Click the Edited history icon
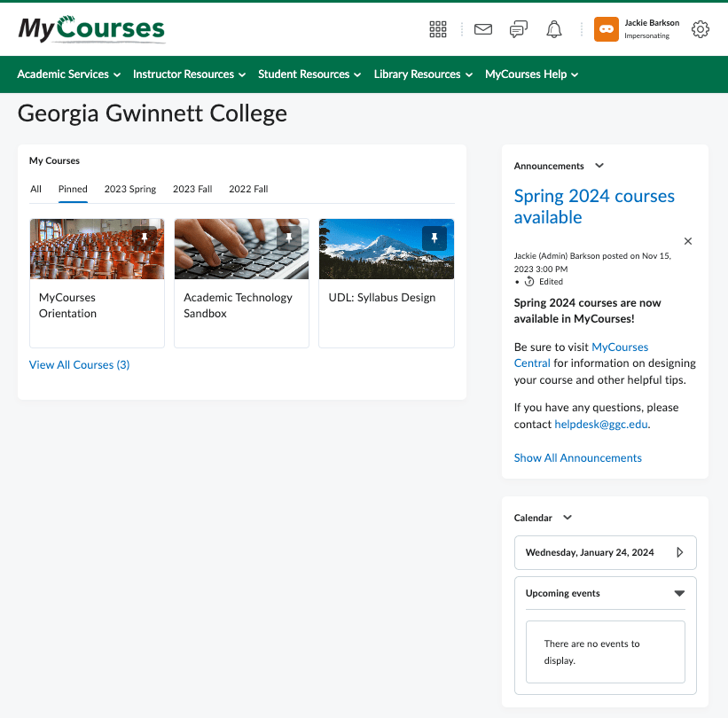Viewport: 728px width, 718px height. coord(528,281)
